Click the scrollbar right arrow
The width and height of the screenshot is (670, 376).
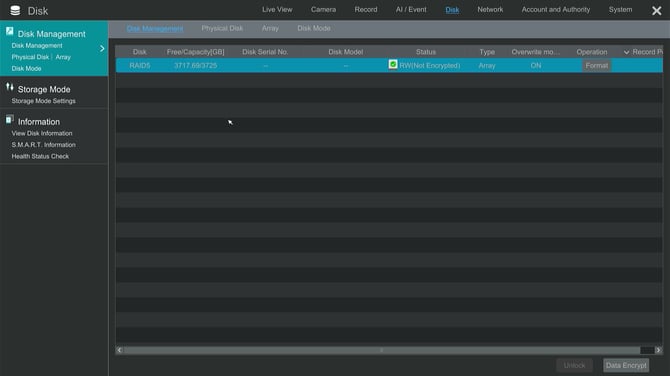658,350
